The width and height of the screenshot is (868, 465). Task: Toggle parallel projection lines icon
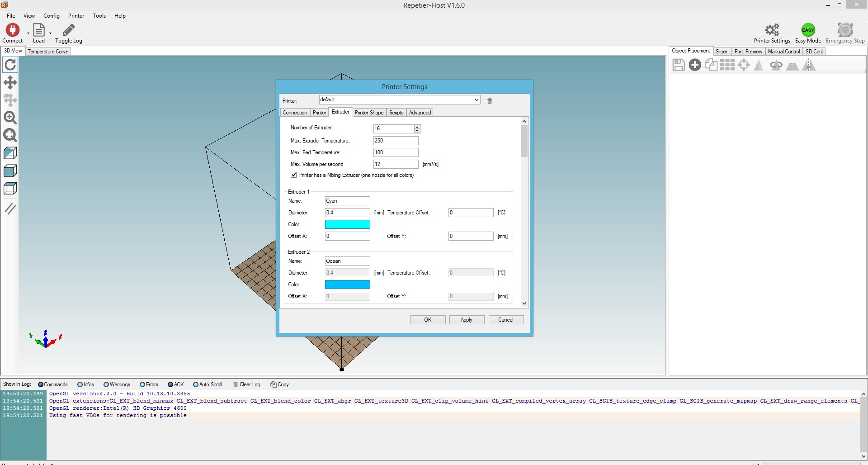[x=10, y=209]
